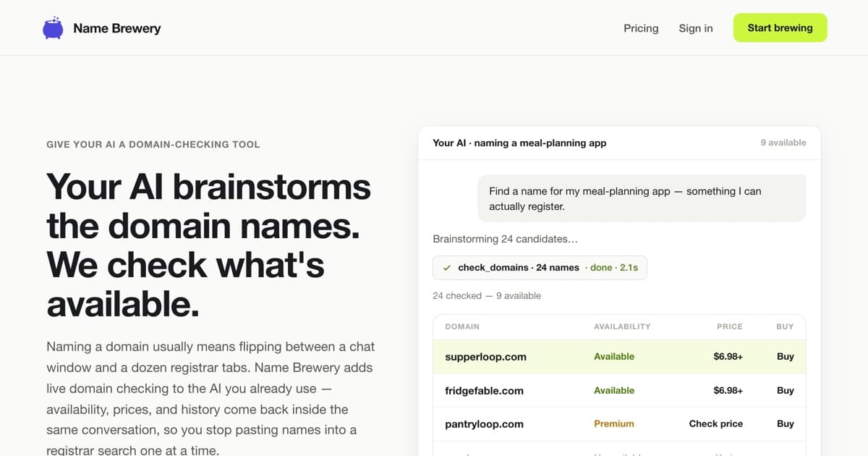Select the supperloop.com domain row
This screenshot has width=868, height=456.
pyautogui.click(x=619, y=357)
